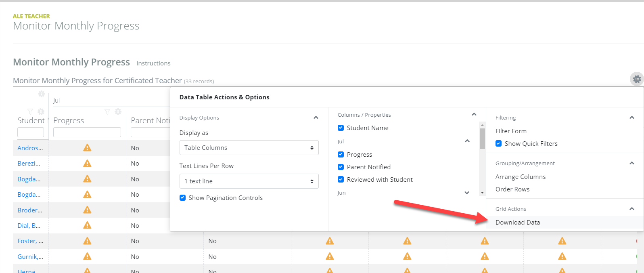Click the gear icon above the Jul header
The width and height of the screenshot is (644, 273).
point(41,94)
